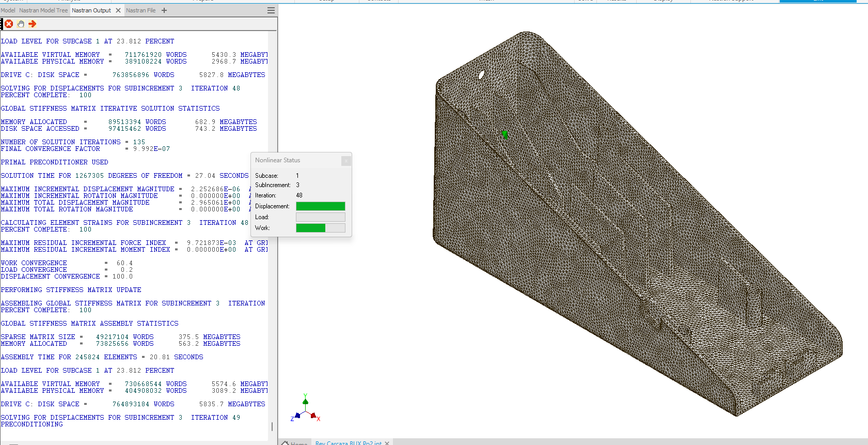This screenshot has height=445, width=868.
Task: Click the Displacement convergence progress bar
Action: point(320,206)
